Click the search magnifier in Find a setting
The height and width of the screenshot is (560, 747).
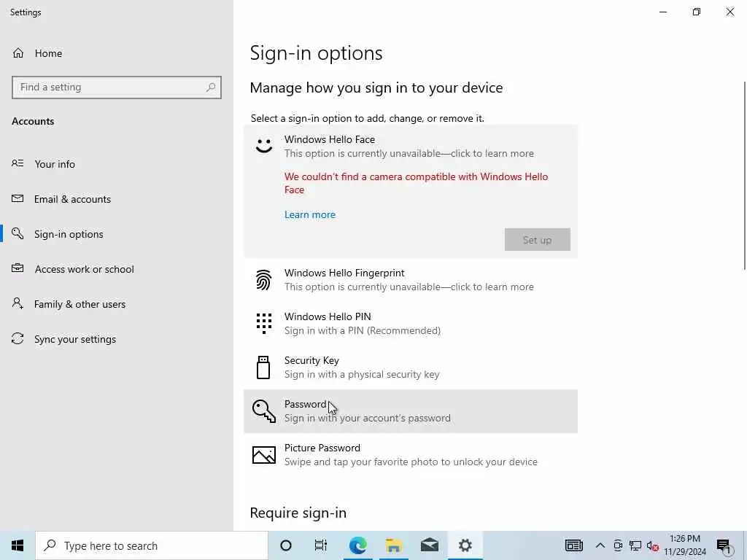211,87
